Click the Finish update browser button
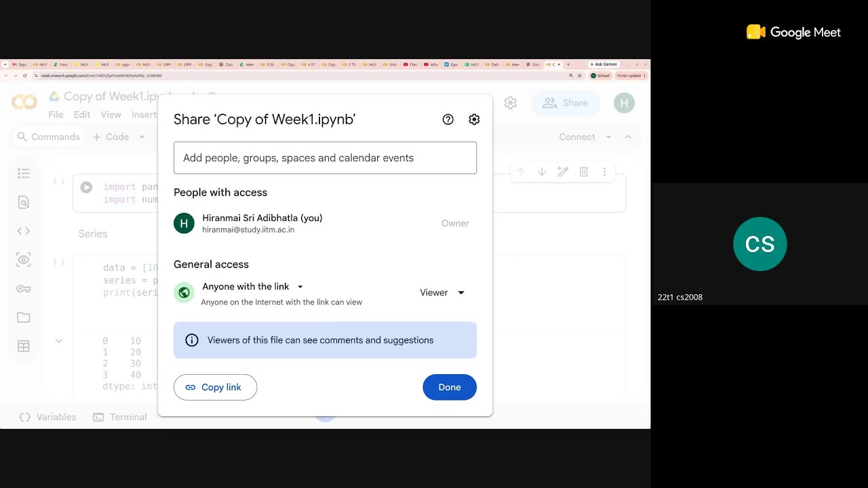The image size is (868, 488). pos(631,76)
